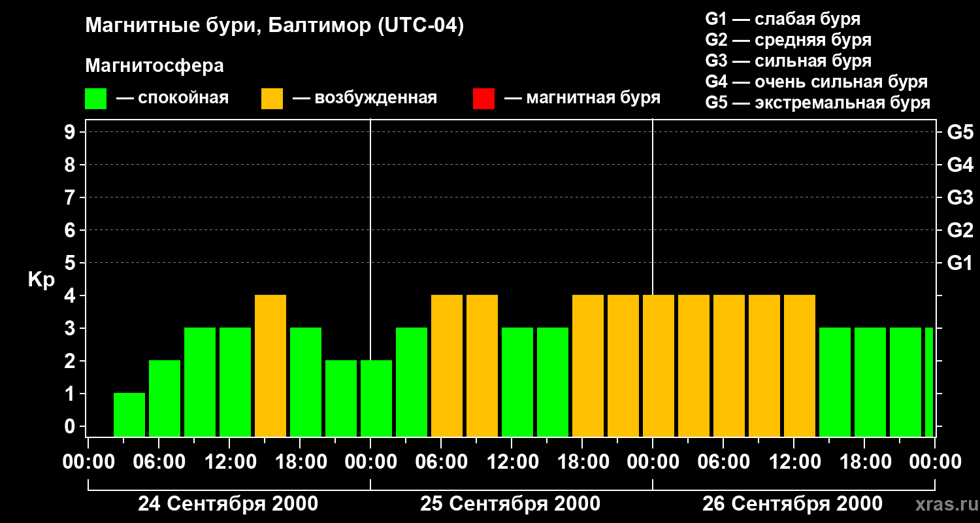
Task: Click the 'G3 — сильная буря' legend line
Action: point(789,61)
